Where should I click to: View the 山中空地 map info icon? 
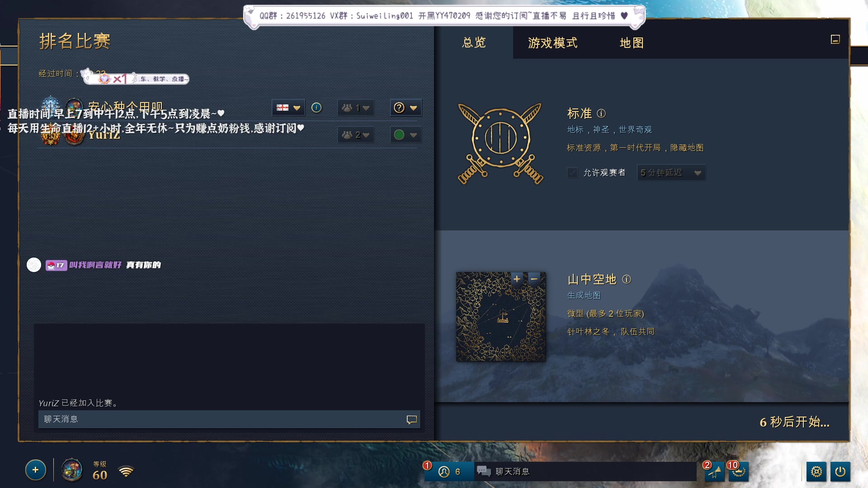pyautogui.click(x=627, y=280)
